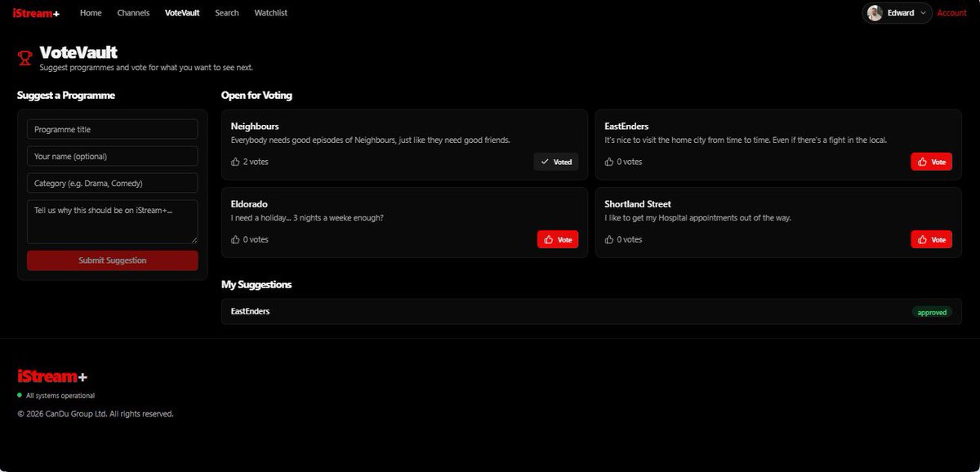This screenshot has width=980, height=472.
Task: Focus the Category input field
Action: 113,183
